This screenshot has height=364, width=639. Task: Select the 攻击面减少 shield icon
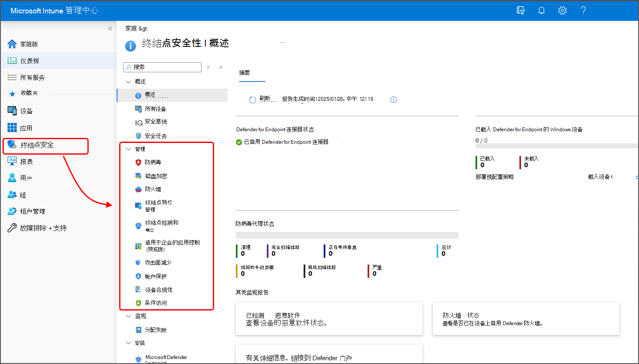click(138, 262)
